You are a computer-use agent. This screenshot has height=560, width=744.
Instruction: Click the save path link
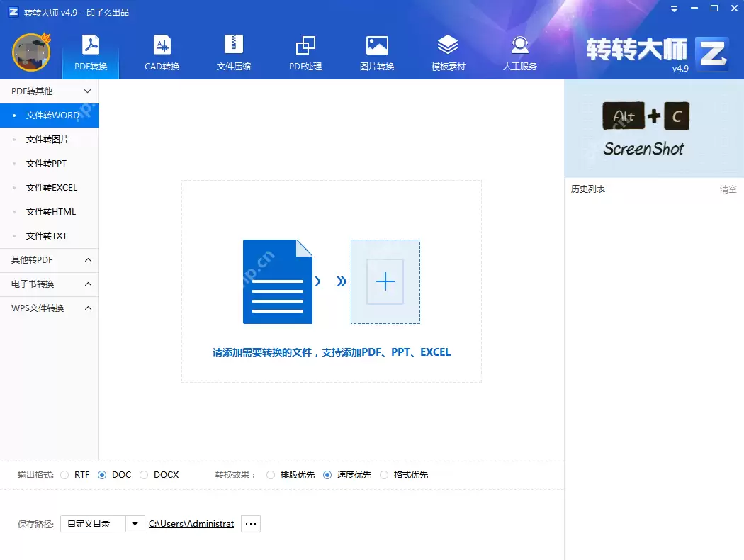(x=191, y=523)
